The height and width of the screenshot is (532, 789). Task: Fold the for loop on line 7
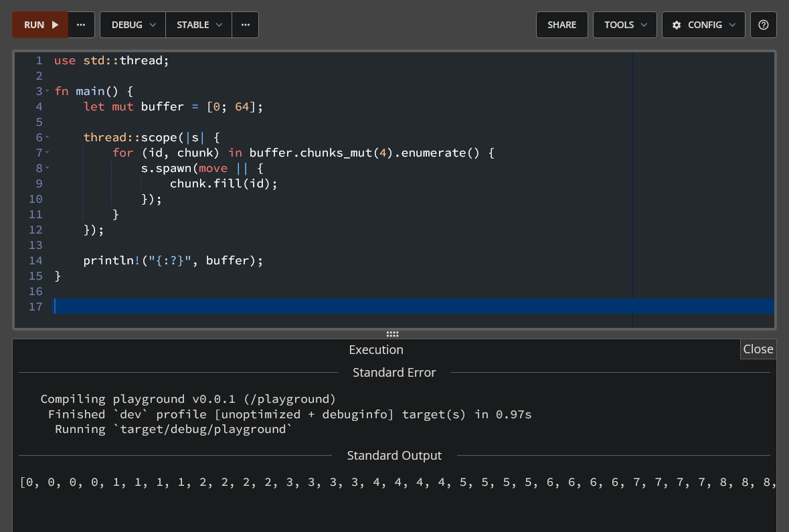tap(48, 153)
